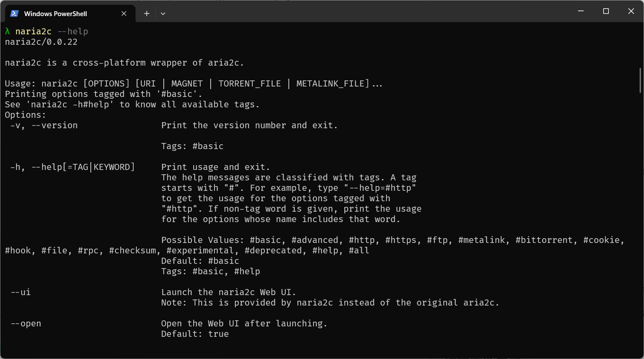Screen dimensions: 644x359
Task: Click the PowerShell icon in the tab
Action: [14, 13]
